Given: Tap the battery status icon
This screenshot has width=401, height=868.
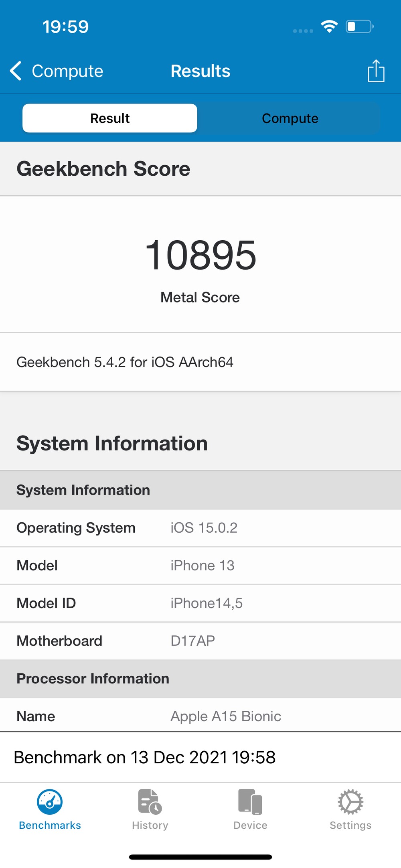Looking at the screenshot, I should [359, 27].
